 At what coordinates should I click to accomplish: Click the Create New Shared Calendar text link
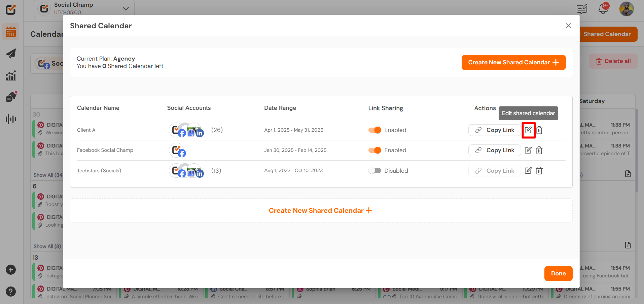coord(320,210)
